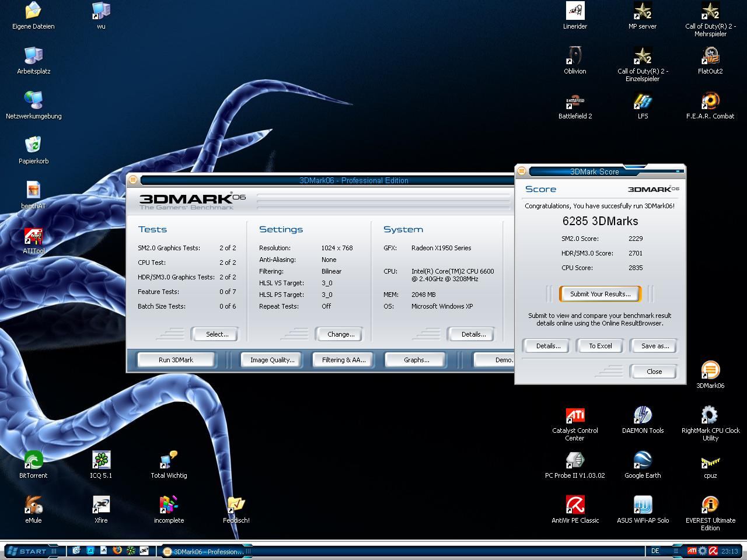Click the AntiVir umbrella tray icon

click(713, 551)
